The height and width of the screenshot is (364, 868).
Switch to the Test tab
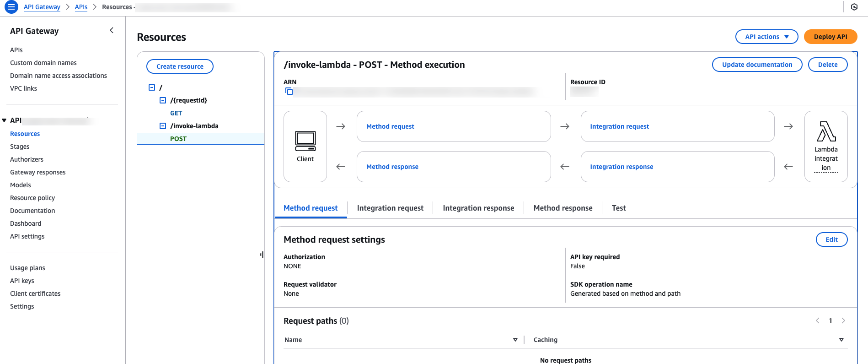click(619, 208)
